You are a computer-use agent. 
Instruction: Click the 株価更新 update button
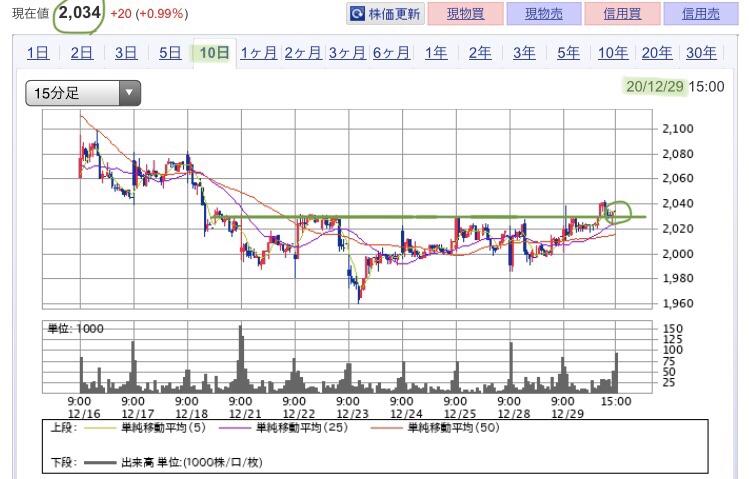pos(385,14)
